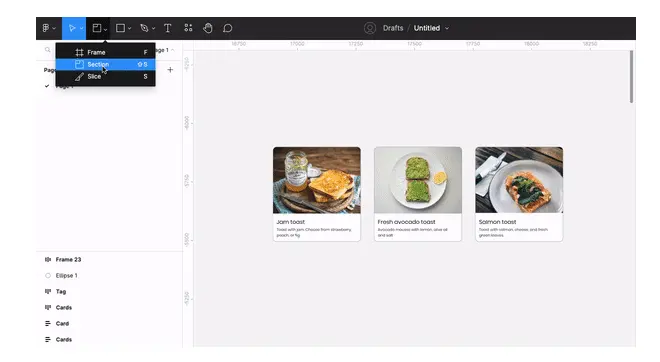660x362 pixels.
Task: Select the Rectangle shape tool
Action: [x=120, y=28]
